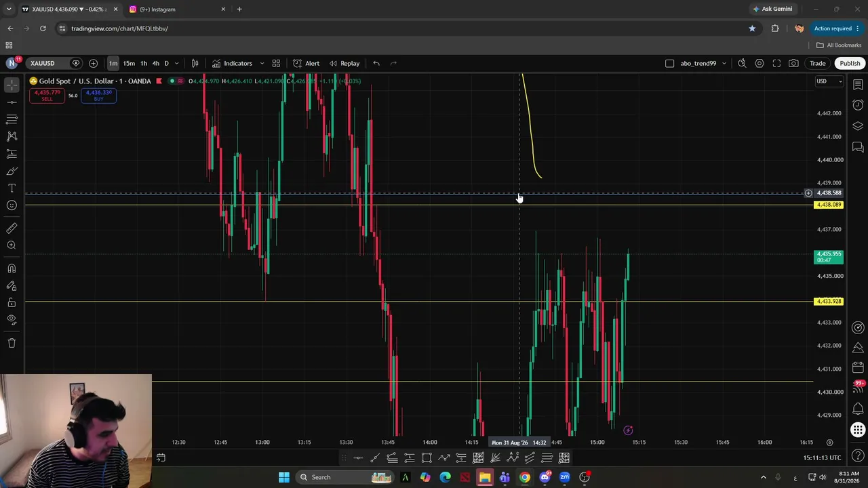
Task: Open the layout setup square icon
Action: click(x=670, y=63)
